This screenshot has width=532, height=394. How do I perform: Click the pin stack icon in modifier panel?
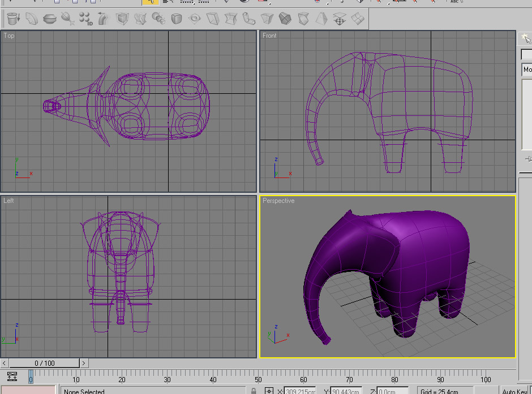click(x=528, y=159)
